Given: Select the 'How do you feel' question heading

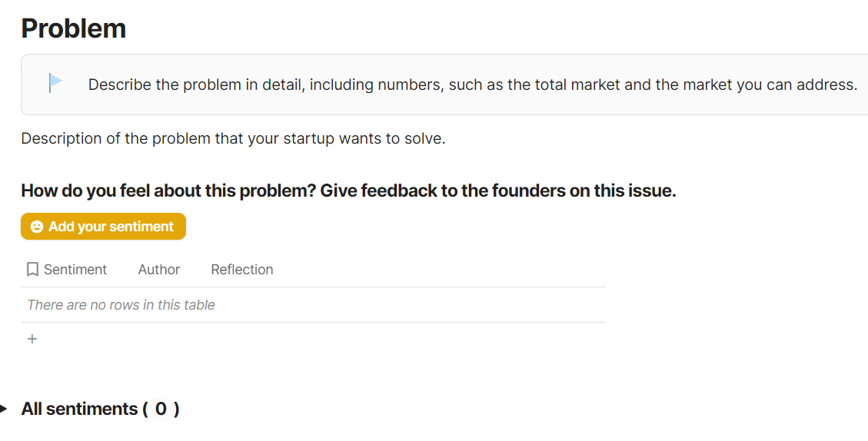Looking at the screenshot, I should [x=348, y=191].
